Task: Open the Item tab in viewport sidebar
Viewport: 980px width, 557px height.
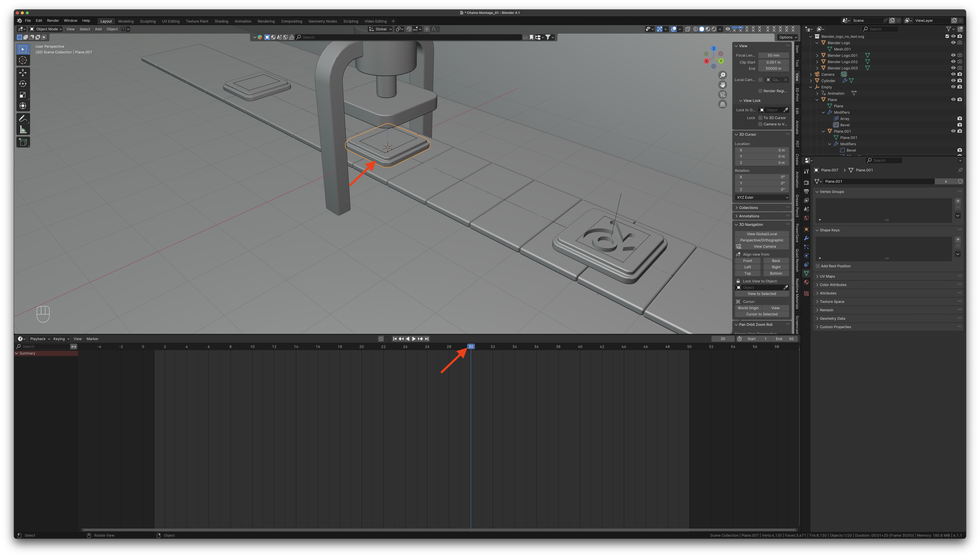Action: (797, 49)
